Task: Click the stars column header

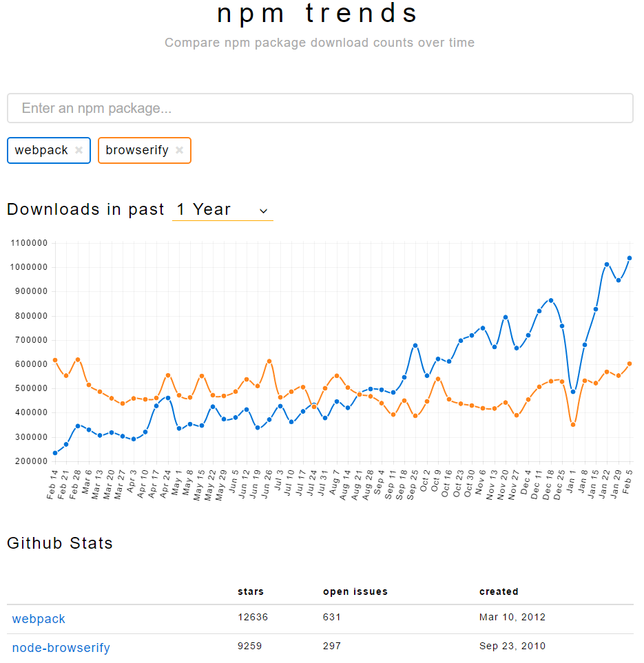Action: 251,591
